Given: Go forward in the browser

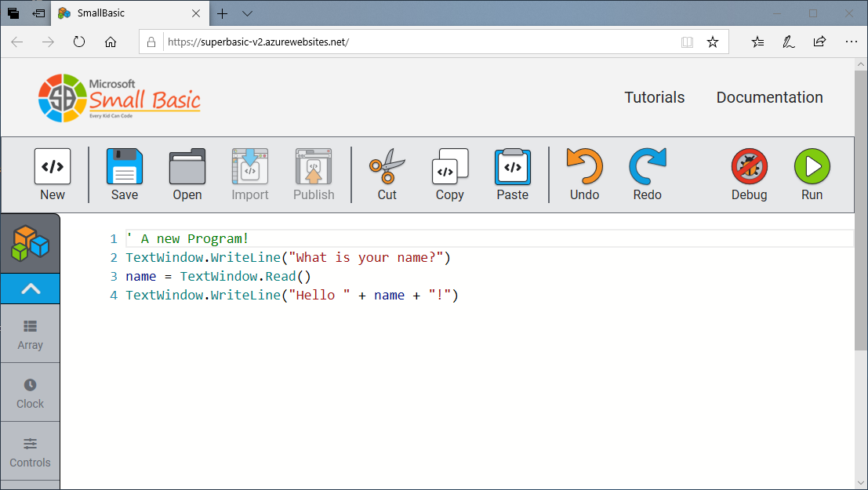Looking at the screenshot, I should point(48,42).
